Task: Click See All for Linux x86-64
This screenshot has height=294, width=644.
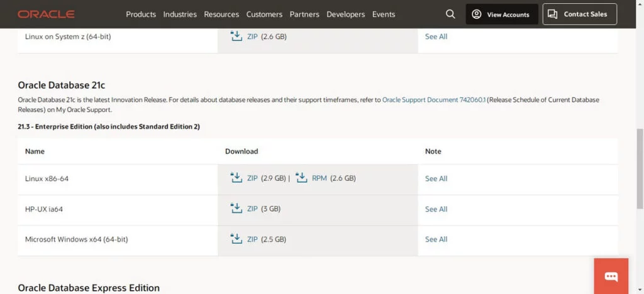Action: [436, 178]
